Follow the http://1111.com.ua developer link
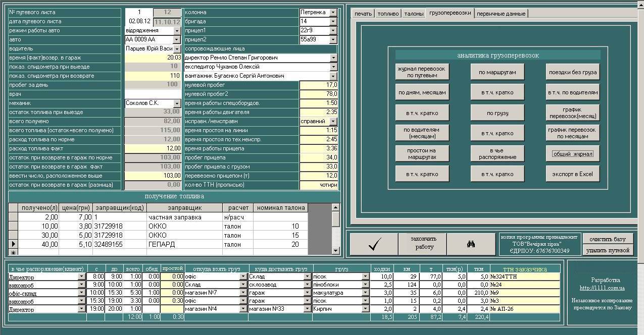The height and width of the screenshot is (335, 644). point(602,288)
